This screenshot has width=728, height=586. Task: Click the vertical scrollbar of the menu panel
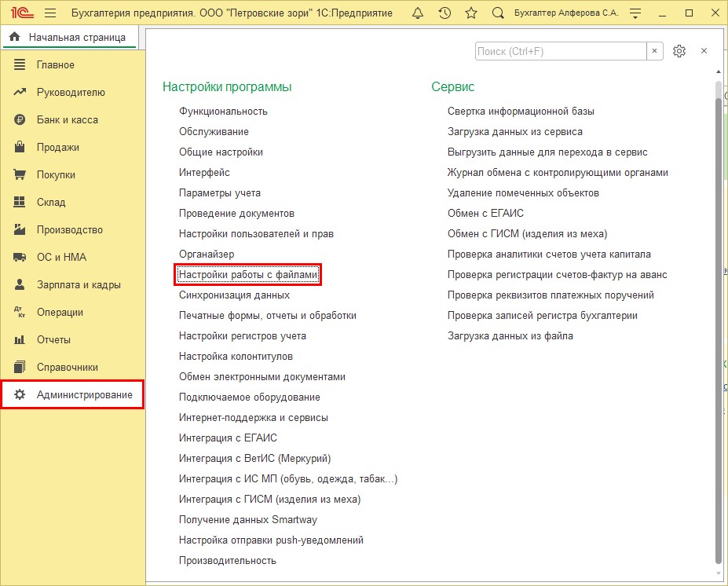(x=719, y=314)
